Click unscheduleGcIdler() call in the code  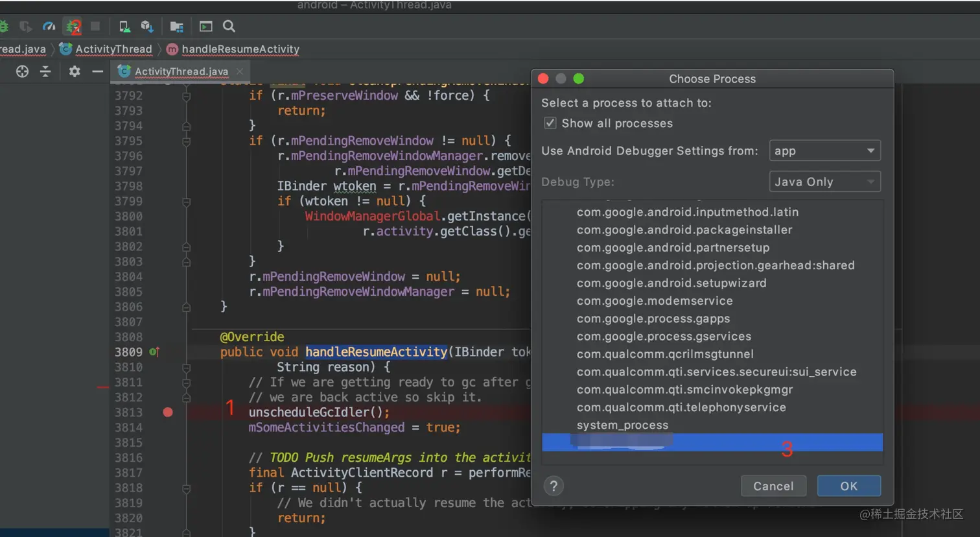coord(319,412)
